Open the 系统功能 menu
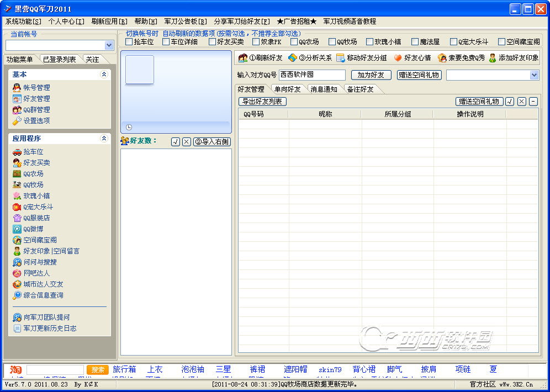This screenshot has width=550, height=392. pos(23,22)
